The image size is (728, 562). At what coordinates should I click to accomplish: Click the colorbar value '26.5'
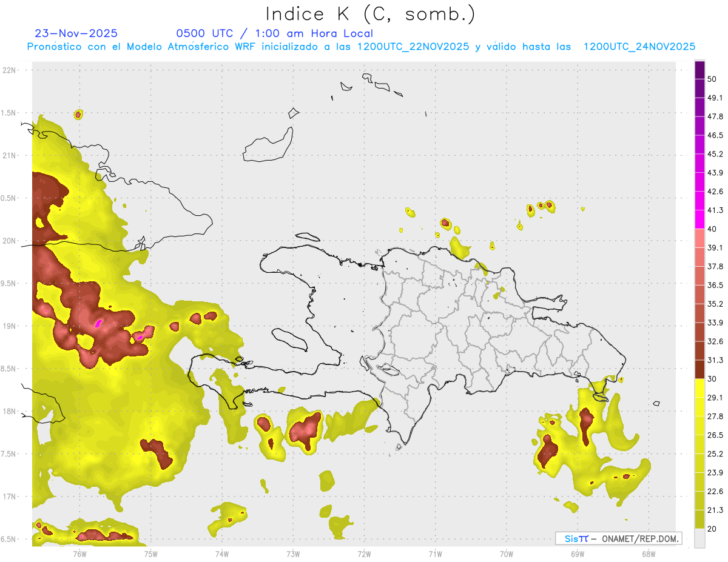pyautogui.click(x=715, y=435)
